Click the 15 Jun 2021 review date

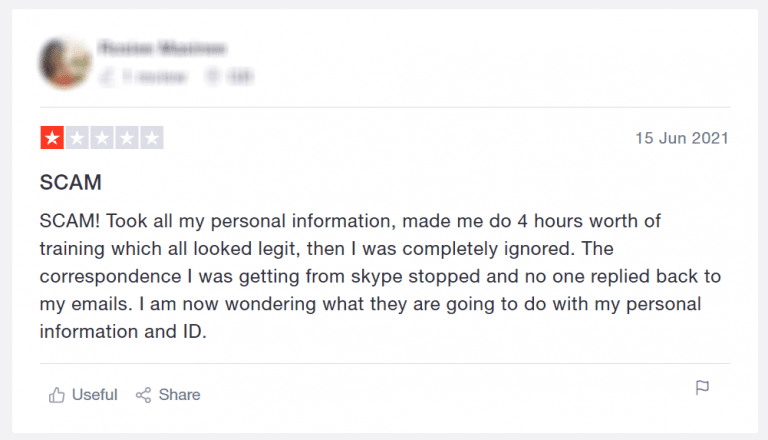681,138
